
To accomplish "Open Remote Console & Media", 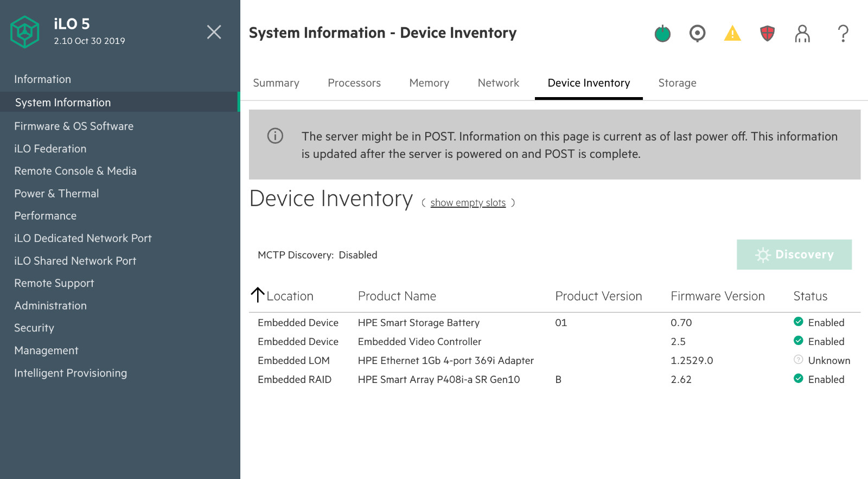I will pos(75,171).
